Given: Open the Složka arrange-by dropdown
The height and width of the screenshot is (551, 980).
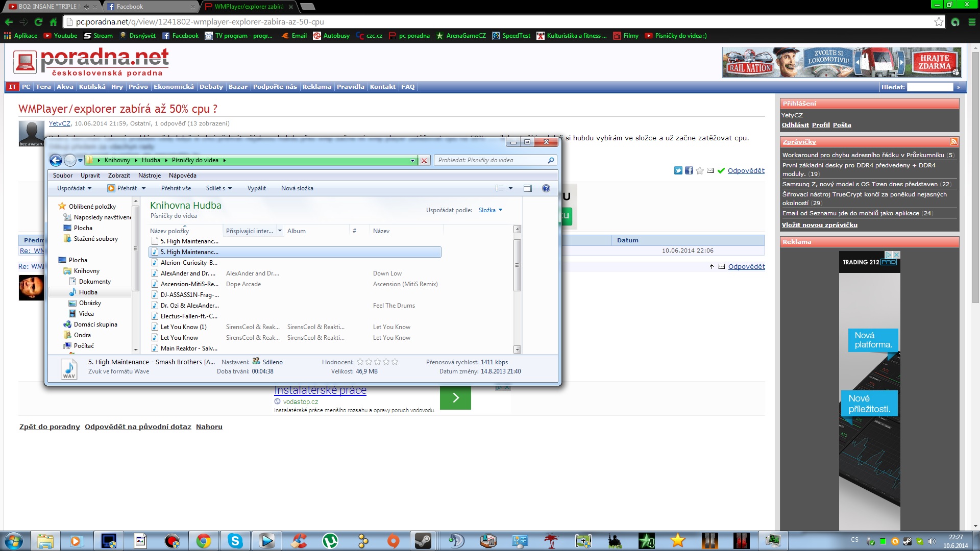Looking at the screenshot, I should click(x=490, y=210).
